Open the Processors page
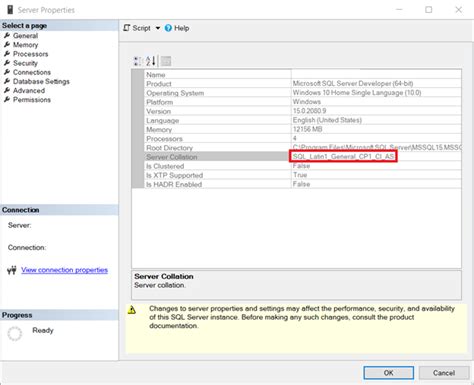474x385 pixels. [30, 54]
